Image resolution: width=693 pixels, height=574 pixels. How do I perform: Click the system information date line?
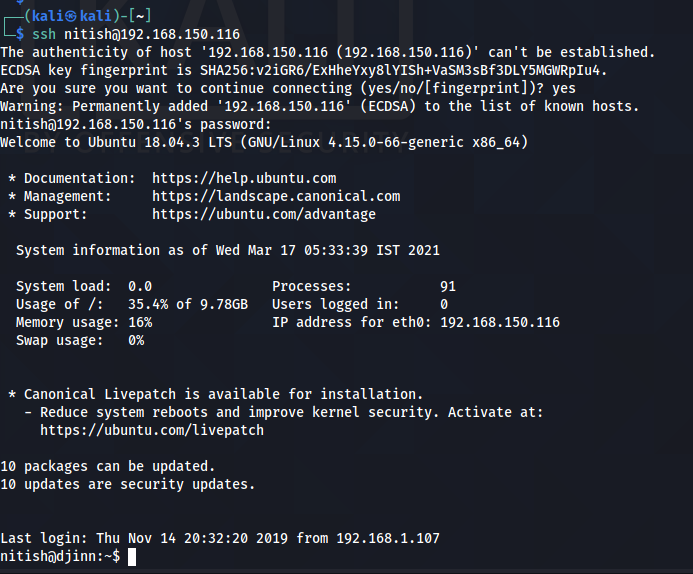point(228,250)
